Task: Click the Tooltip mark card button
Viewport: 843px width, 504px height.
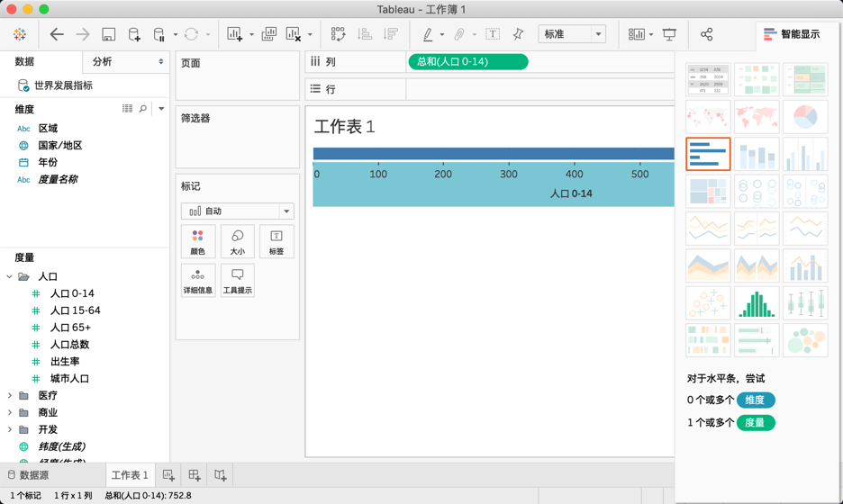Action: coord(237,281)
